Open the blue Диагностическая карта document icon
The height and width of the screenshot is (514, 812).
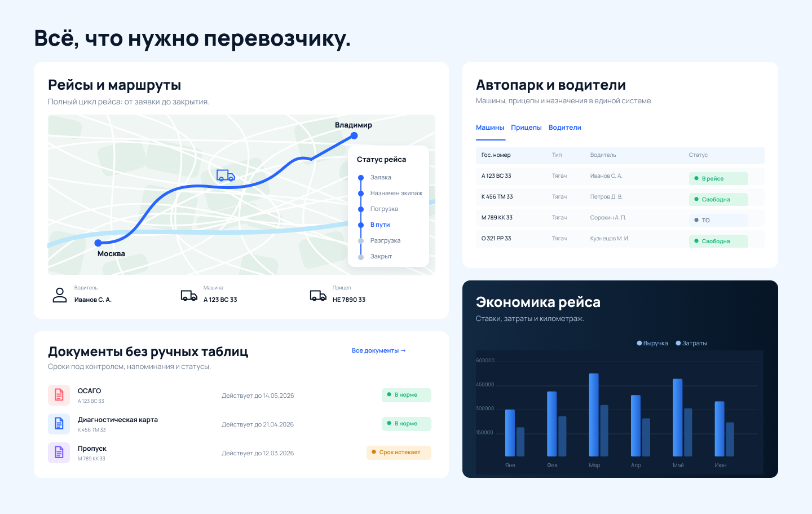point(59,424)
